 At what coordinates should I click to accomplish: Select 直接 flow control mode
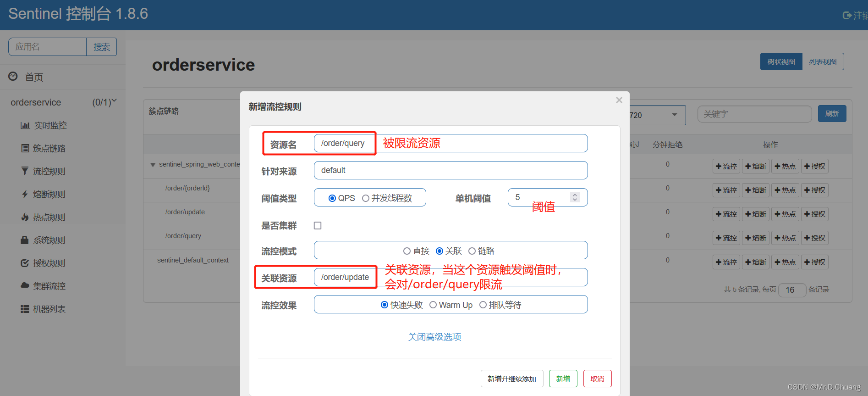(407, 251)
